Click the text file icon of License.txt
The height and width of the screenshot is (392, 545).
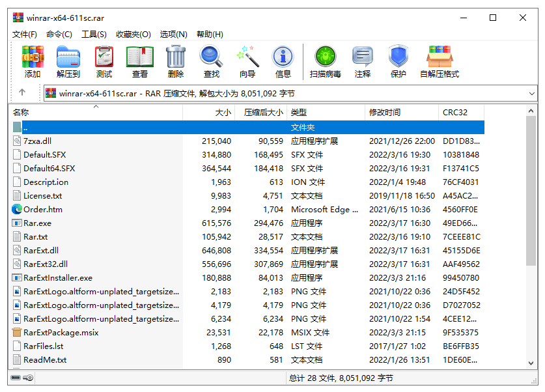tap(17, 195)
